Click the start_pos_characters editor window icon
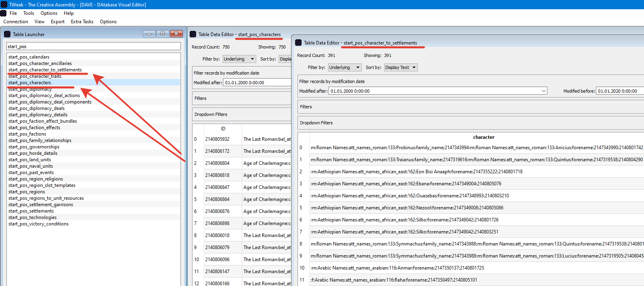Viewport: 644px width, 286px height. (x=193, y=34)
